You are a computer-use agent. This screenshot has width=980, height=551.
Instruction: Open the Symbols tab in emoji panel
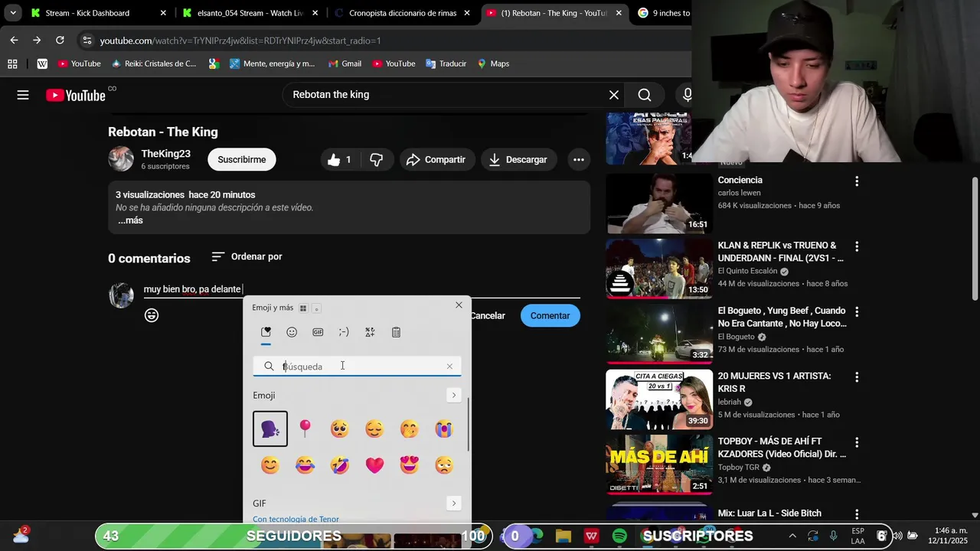tap(370, 332)
